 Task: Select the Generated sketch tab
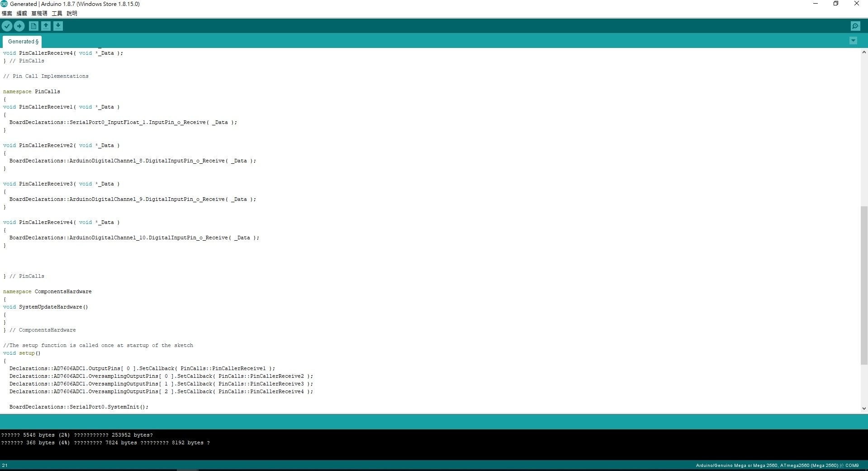(22, 41)
